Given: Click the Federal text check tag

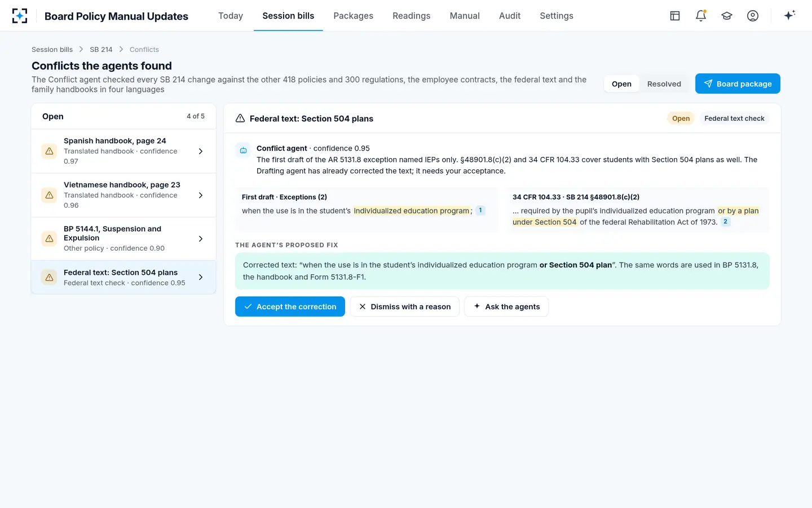Looking at the screenshot, I should pyautogui.click(x=734, y=119).
